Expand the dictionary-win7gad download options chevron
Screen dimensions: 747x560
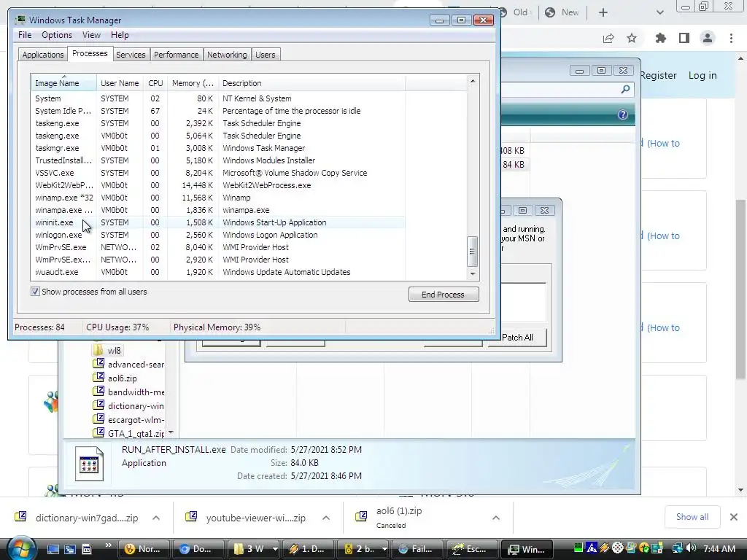click(x=156, y=518)
